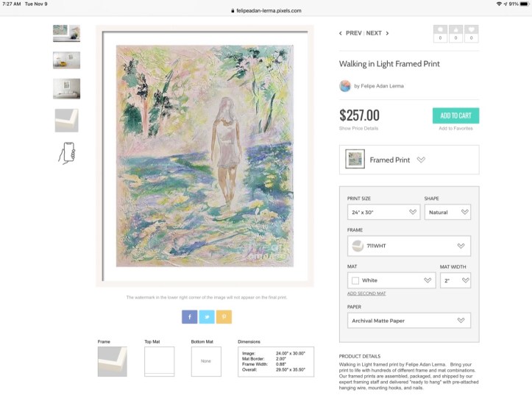Open the Archival Matte Paper dropdown
This screenshot has width=532, height=398.
pyautogui.click(x=408, y=320)
